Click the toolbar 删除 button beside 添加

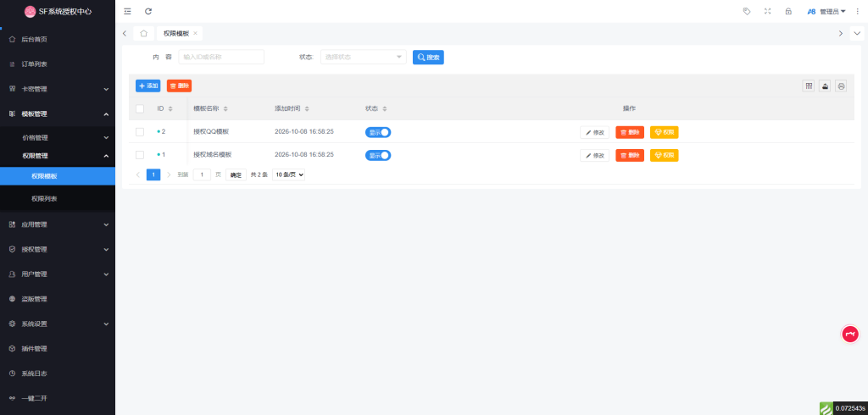tap(180, 86)
